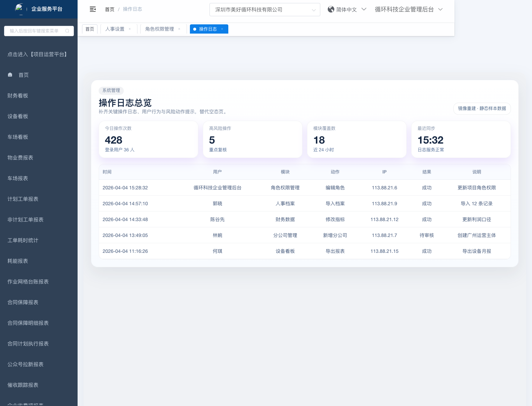The height and width of the screenshot is (406, 532).
Task: Open the 循环科技企业管理后台 user menu
Action: tap(408, 9)
